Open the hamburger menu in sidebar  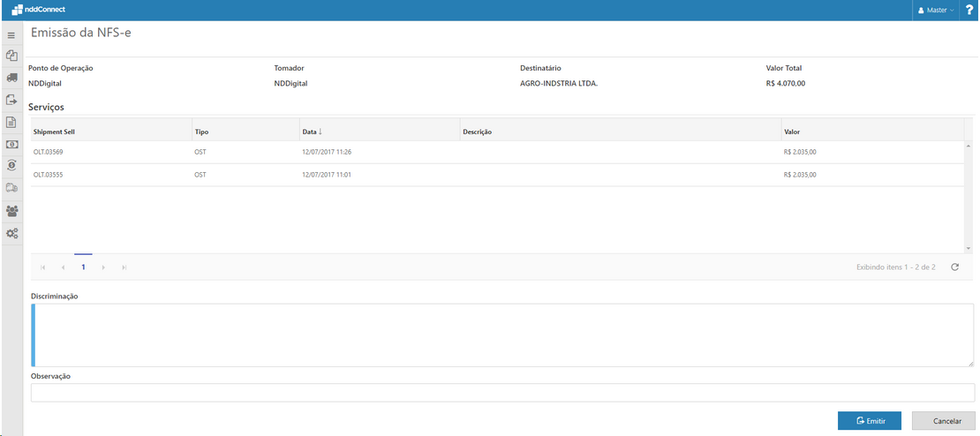11,35
